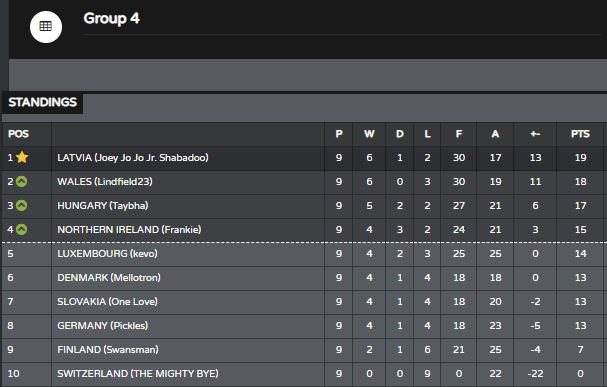Click the gold star next to Latvia

coord(22,157)
